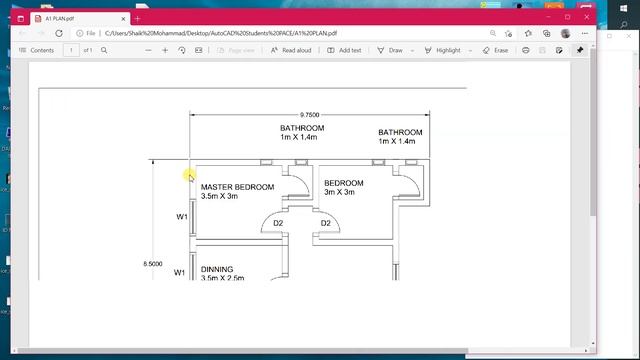Image resolution: width=640 pixels, height=360 pixels.
Task: Expand the Highlight color dropdown
Action: 470,51
